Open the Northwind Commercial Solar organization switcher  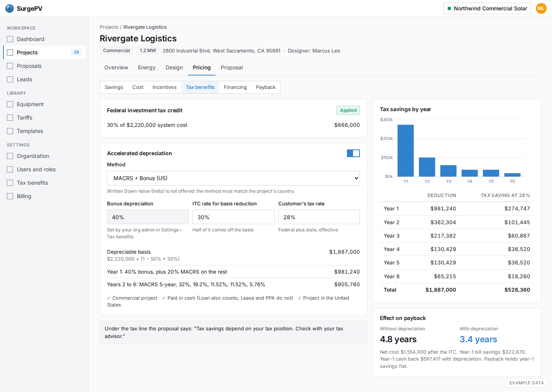coord(487,8)
